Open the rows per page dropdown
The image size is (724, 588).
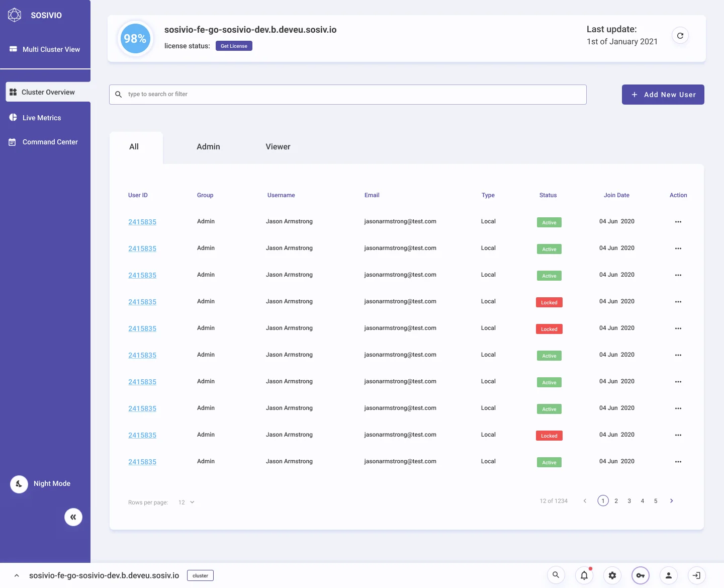click(x=187, y=502)
